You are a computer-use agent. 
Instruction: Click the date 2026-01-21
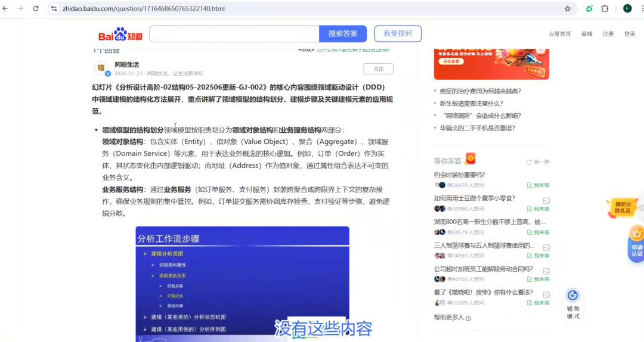[128, 73]
